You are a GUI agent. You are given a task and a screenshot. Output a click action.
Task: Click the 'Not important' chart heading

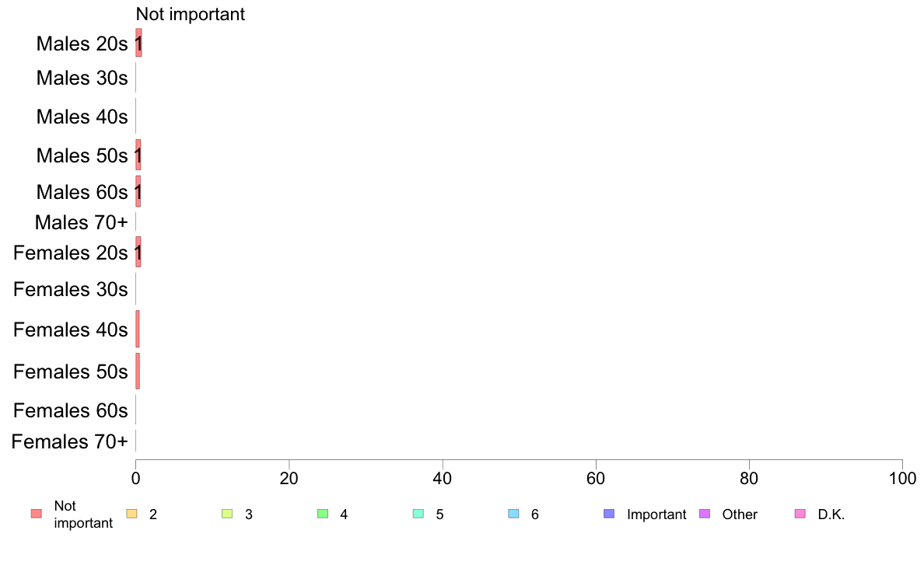191,14
